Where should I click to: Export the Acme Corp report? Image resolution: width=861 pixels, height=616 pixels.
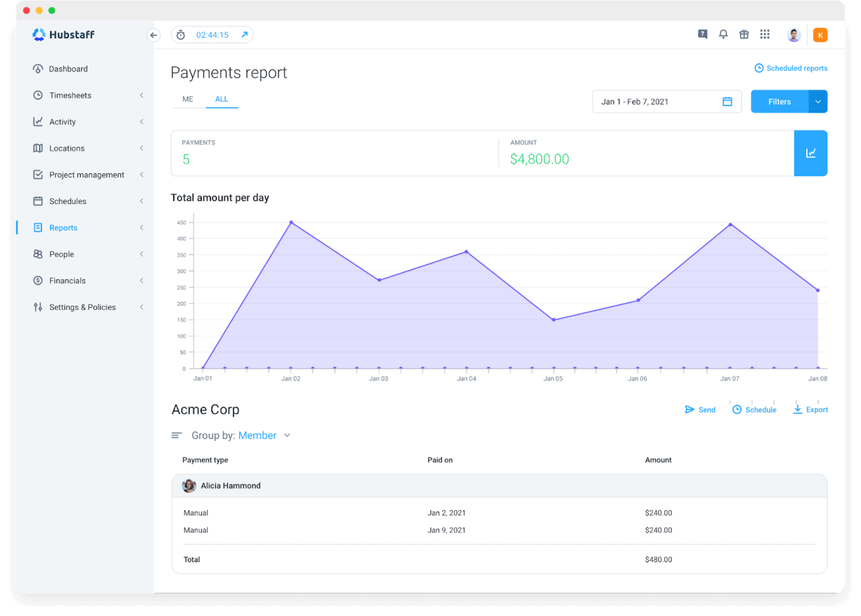(810, 409)
